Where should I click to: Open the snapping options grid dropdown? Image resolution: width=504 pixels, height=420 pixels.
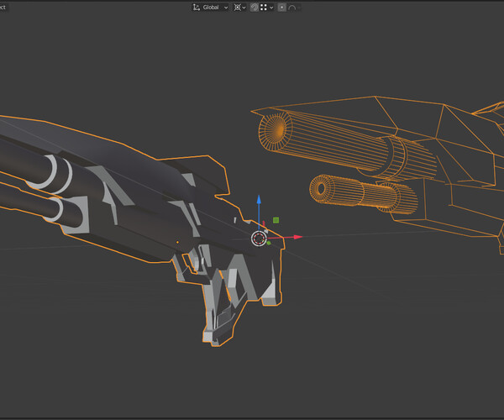267,8
